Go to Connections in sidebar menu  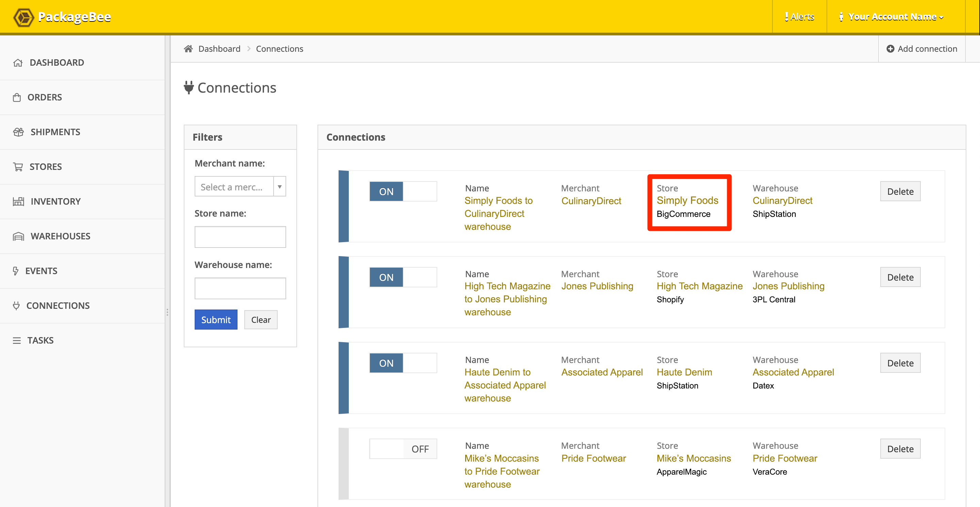[x=58, y=306]
